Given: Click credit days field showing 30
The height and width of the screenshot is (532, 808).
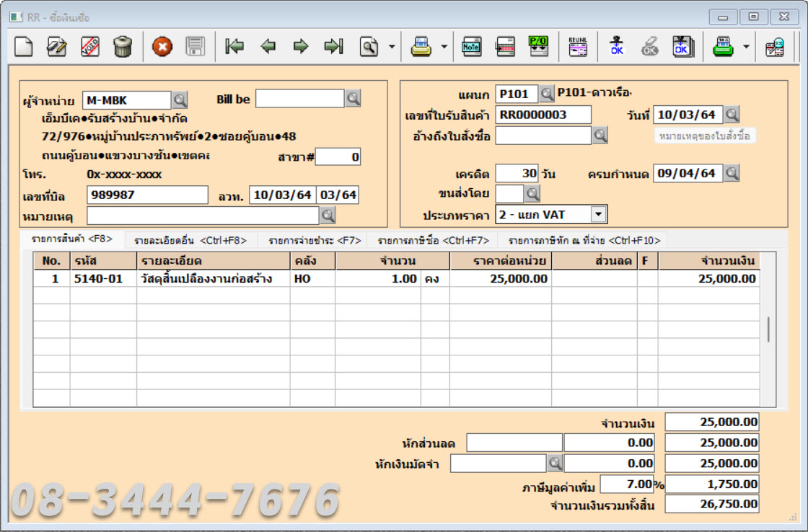Looking at the screenshot, I should pyautogui.click(x=517, y=174).
